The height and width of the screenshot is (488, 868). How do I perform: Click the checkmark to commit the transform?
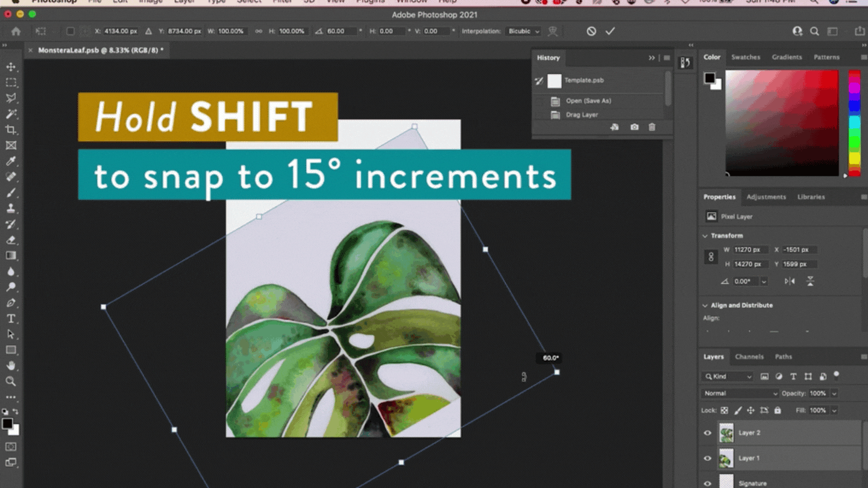point(610,31)
